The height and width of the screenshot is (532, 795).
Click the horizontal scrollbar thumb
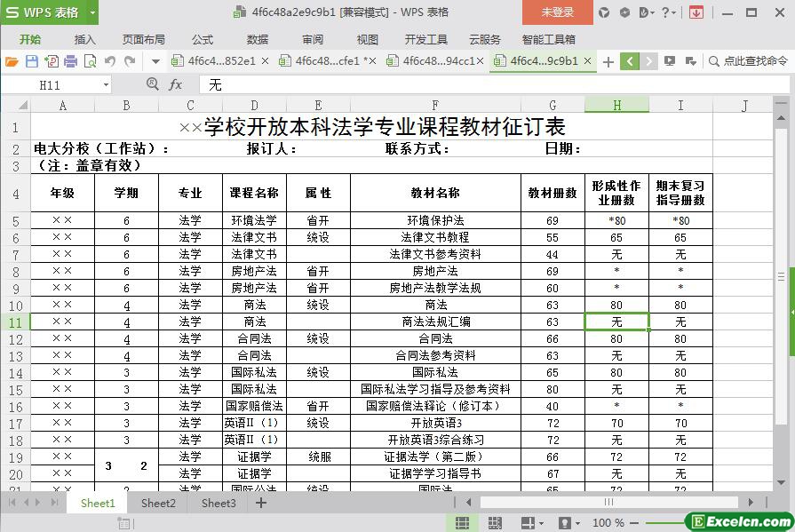pos(608,502)
